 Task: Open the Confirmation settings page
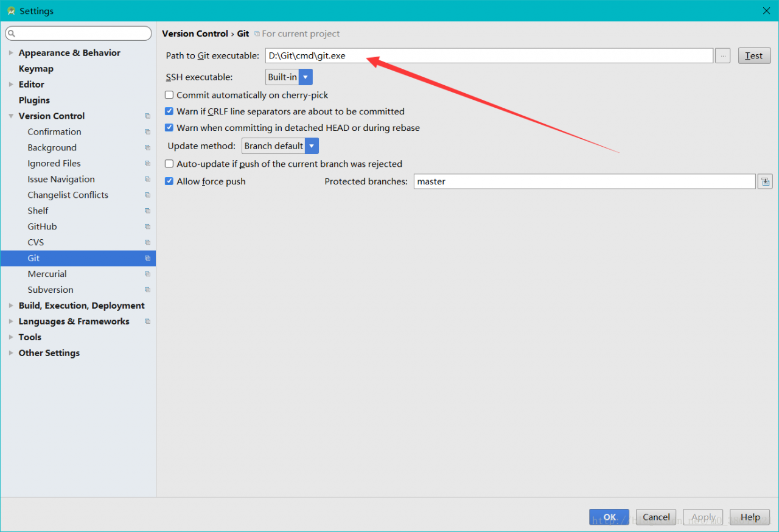tap(54, 131)
